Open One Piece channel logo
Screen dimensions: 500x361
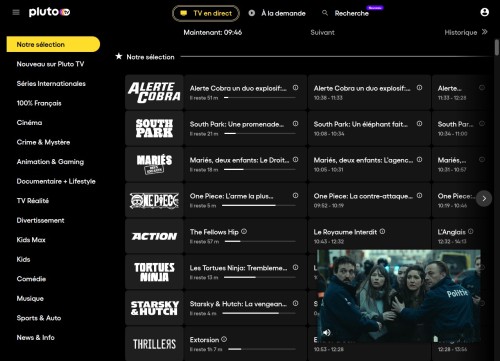point(154,200)
